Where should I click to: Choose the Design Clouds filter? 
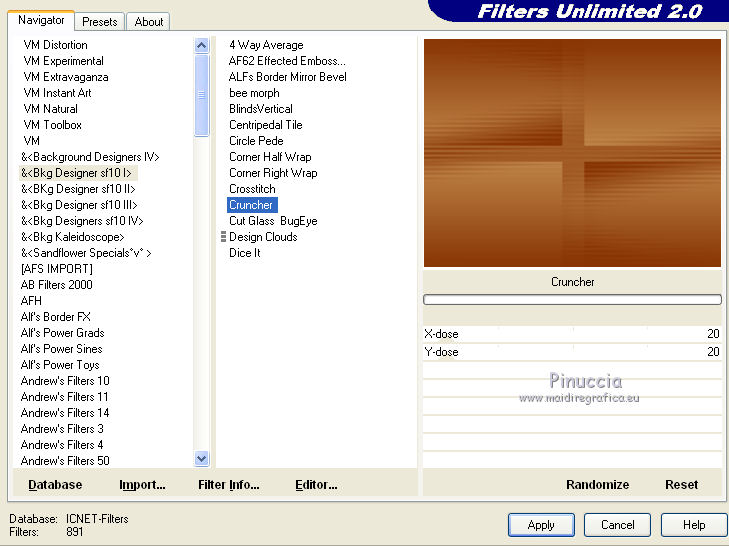click(x=263, y=237)
